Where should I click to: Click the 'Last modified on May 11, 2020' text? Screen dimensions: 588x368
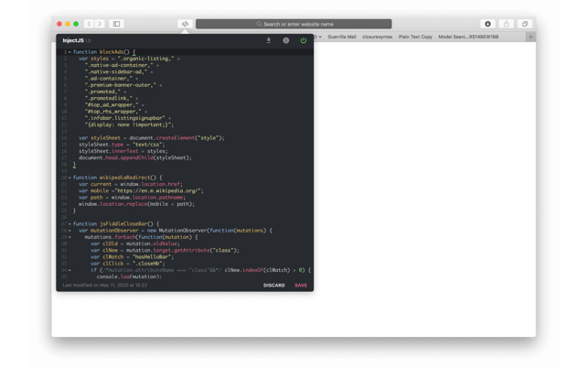click(x=104, y=285)
